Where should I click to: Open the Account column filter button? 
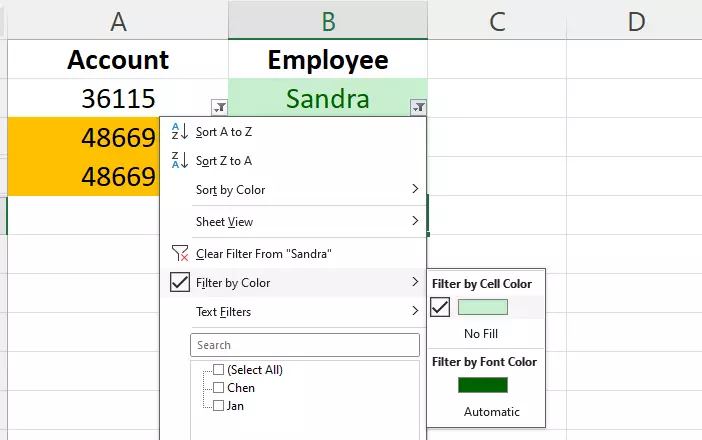tap(218, 107)
